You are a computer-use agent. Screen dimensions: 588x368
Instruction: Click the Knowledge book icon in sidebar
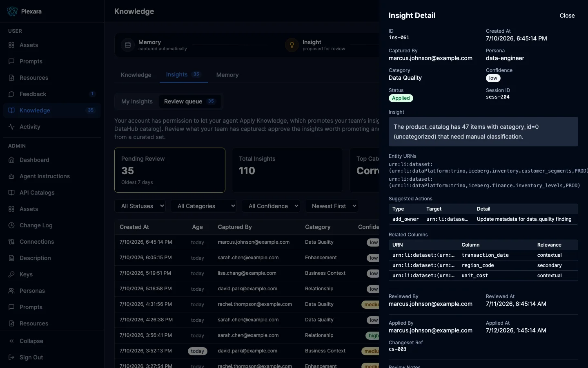(x=11, y=110)
